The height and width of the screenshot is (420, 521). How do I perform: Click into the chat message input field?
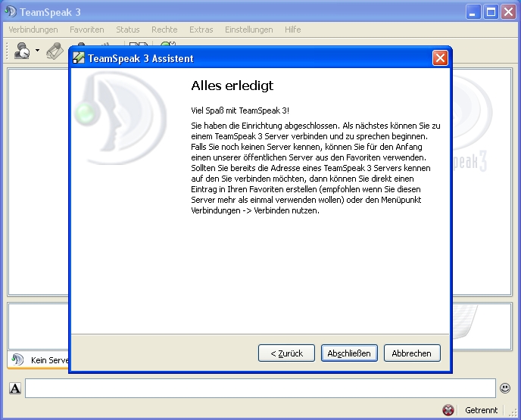tap(260, 387)
